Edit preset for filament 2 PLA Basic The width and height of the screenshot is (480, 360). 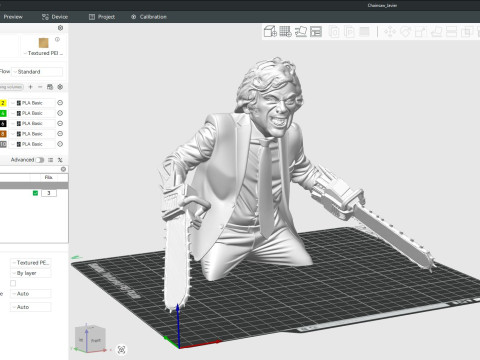60,103
